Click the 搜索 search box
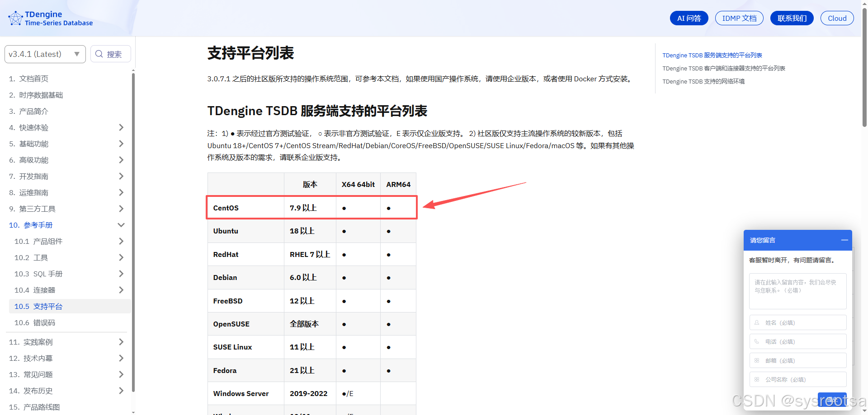The height and width of the screenshot is (415, 868). (111, 54)
